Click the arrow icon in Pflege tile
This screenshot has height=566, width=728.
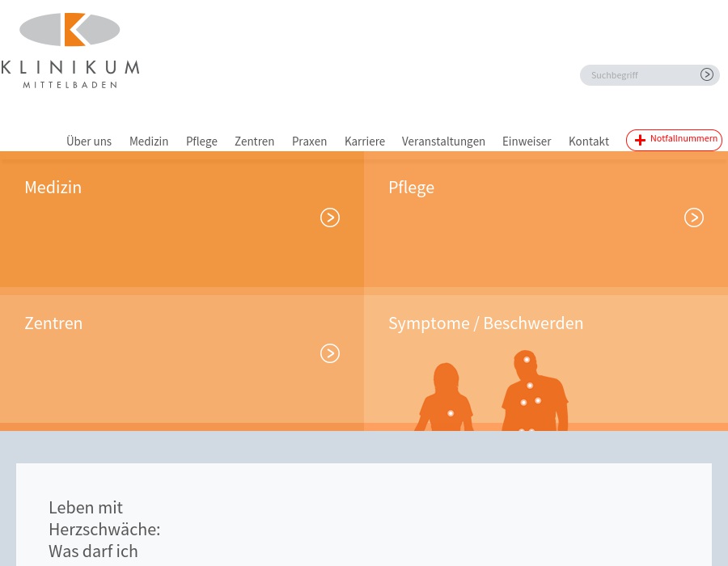694,218
